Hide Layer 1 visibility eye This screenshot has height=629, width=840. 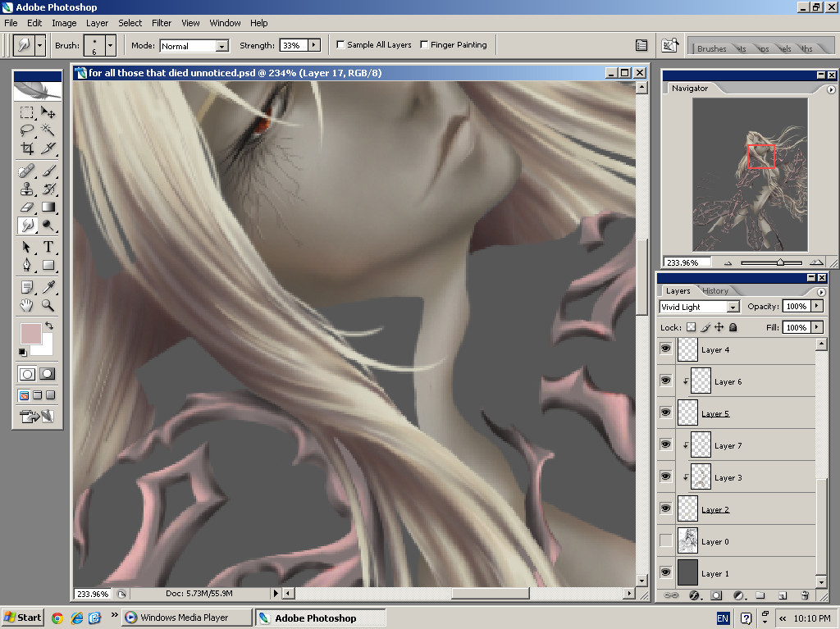pos(665,572)
